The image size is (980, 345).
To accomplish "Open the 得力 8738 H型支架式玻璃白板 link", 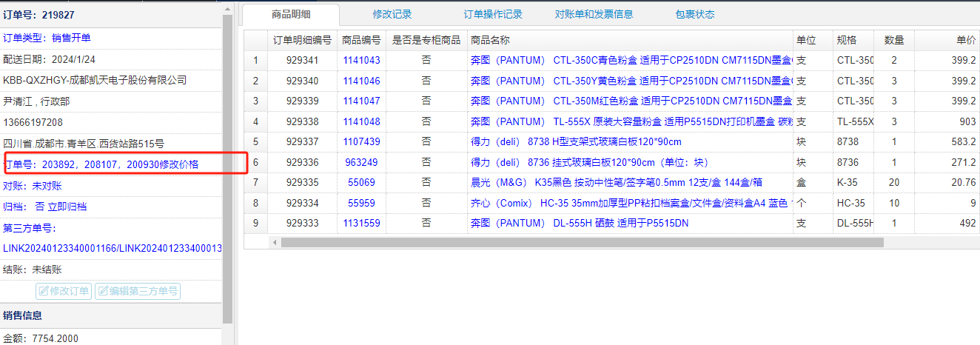I will 575,141.
